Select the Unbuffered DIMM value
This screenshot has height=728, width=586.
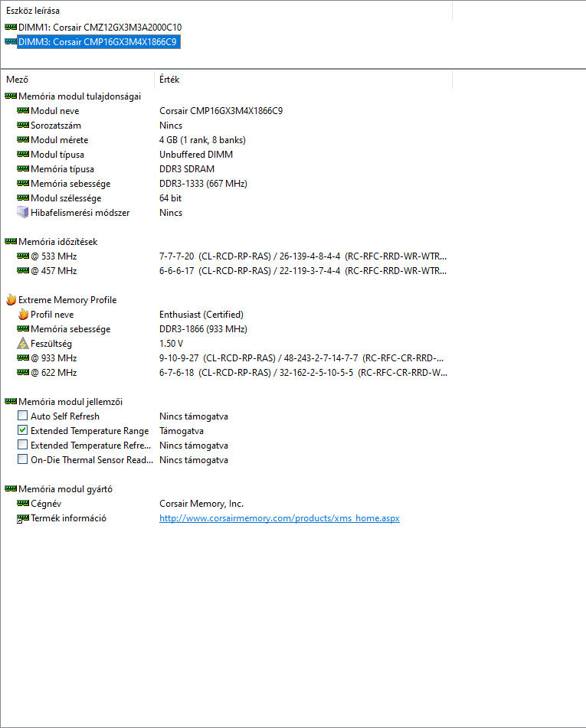click(x=196, y=155)
